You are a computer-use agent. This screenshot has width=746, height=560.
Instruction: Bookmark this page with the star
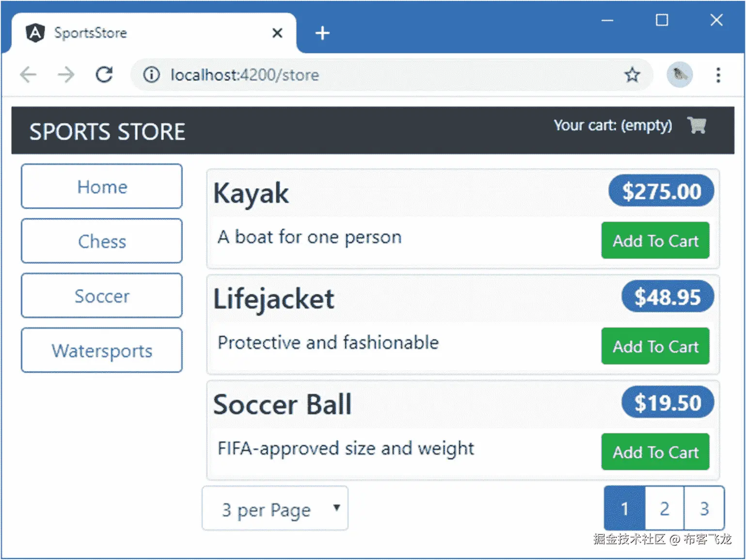[x=632, y=75]
